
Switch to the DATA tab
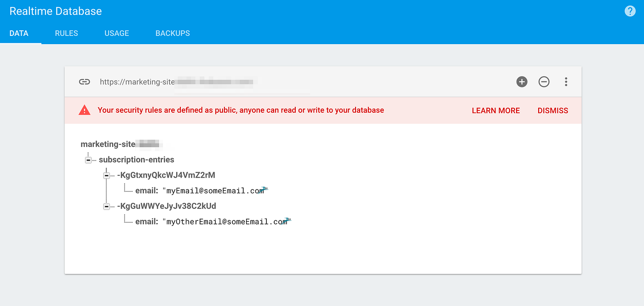coord(19,33)
